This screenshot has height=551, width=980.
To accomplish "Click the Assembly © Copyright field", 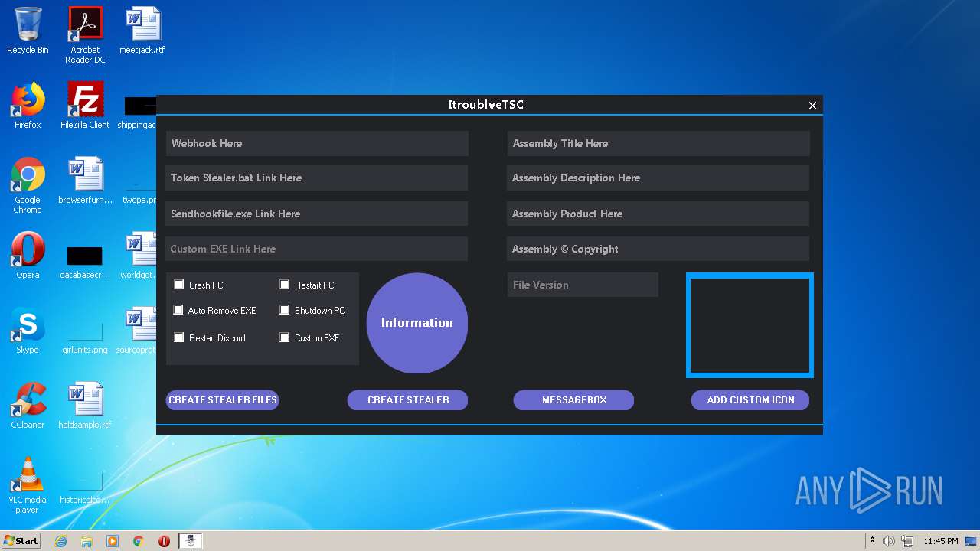I will (x=658, y=249).
